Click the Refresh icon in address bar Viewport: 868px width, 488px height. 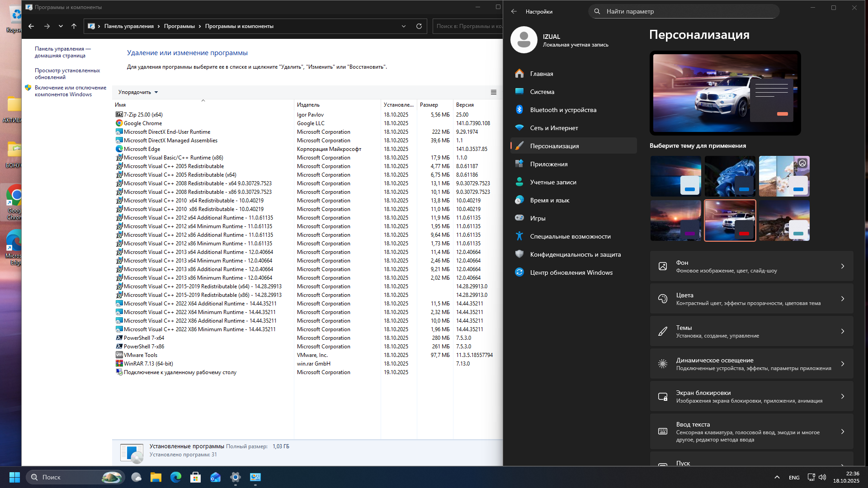(419, 26)
